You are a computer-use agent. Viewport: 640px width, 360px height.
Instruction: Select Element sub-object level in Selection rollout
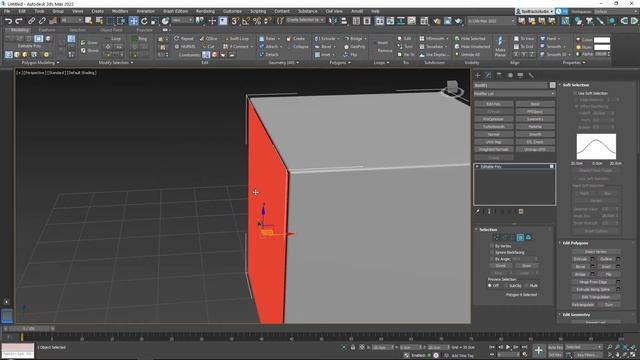[x=528, y=237]
